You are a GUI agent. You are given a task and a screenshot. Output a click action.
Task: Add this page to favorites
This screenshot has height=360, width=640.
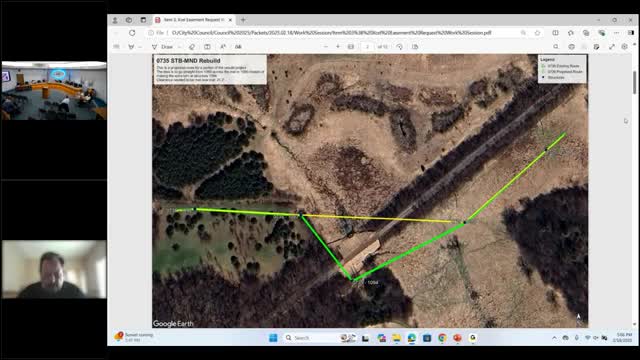pyautogui.click(x=537, y=33)
